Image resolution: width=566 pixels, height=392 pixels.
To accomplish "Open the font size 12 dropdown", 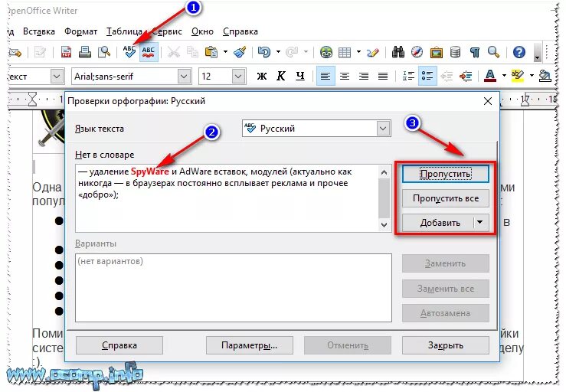I will point(237,76).
